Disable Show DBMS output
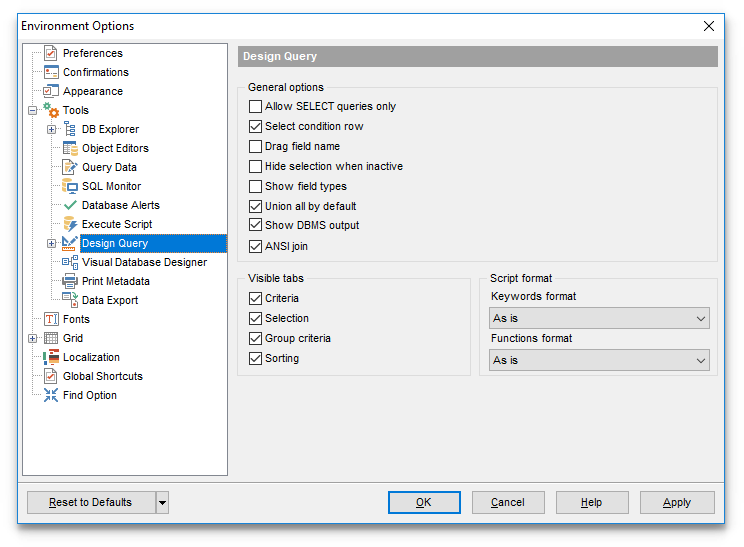This screenshot has width=744, height=547. point(255,225)
